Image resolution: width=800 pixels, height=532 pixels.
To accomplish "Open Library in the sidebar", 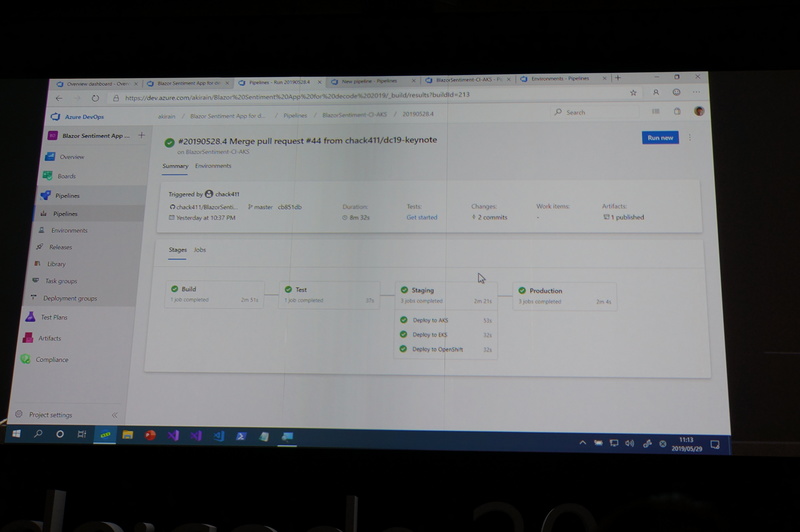I will (56, 264).
